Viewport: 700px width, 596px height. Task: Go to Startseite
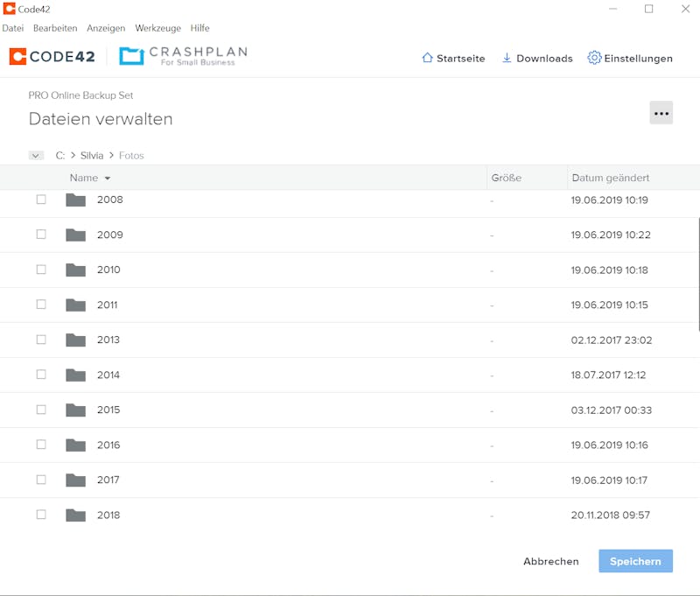pyautogui.click(x=453, y=58)
